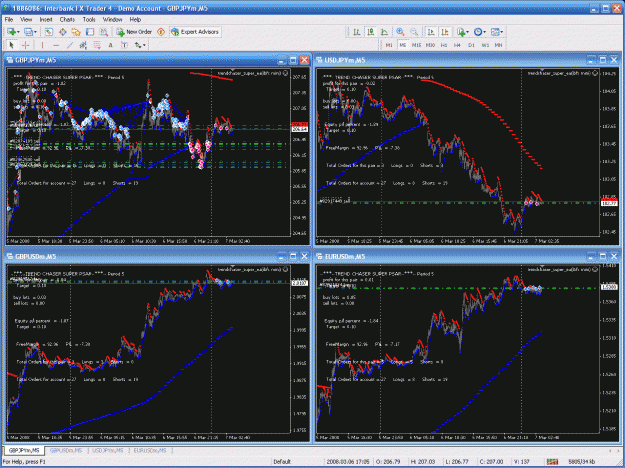Click the connection status bars icon
This screenshot has width=625, height=468.
pyautogui.click(x=552, y=462)
